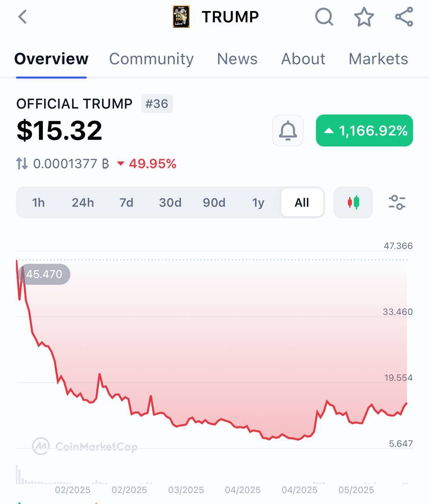Open the Markets tab
This screenshot has width=429, height=504.
click(x=378, y=59)
